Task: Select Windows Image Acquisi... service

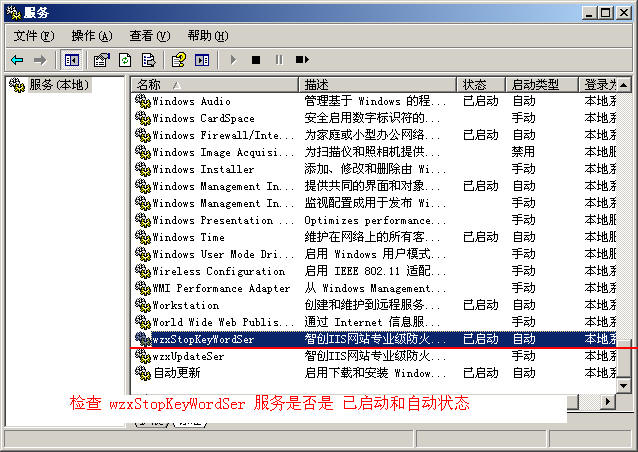Action: 374,152
